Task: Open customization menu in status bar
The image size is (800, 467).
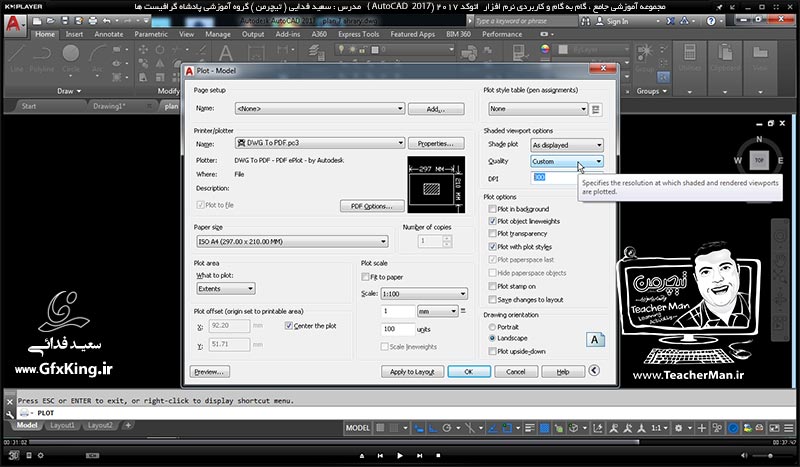Action: (789, 428)
